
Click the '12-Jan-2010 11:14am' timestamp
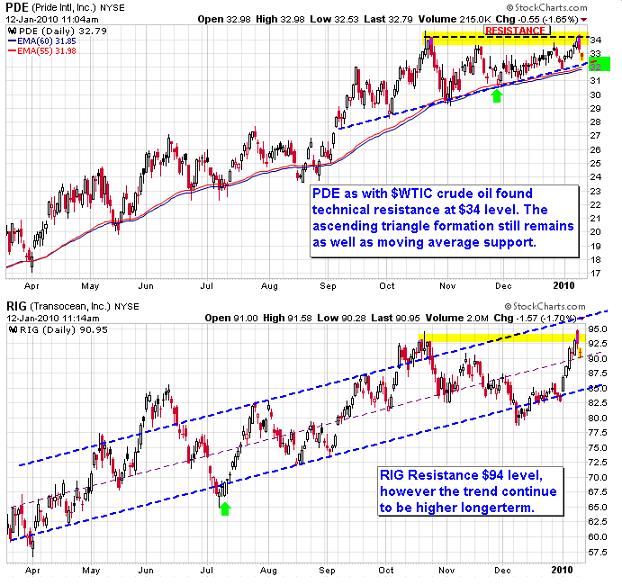click(x=52, y=318)
